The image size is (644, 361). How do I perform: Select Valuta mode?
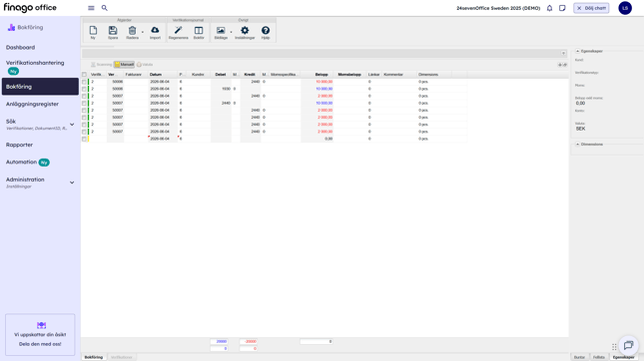click(145, 65)
